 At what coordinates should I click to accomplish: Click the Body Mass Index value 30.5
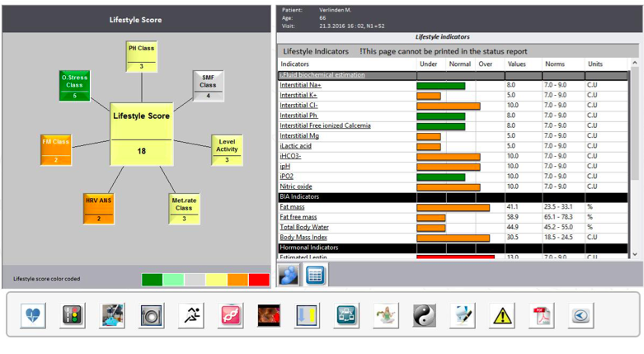pos(513,237)
